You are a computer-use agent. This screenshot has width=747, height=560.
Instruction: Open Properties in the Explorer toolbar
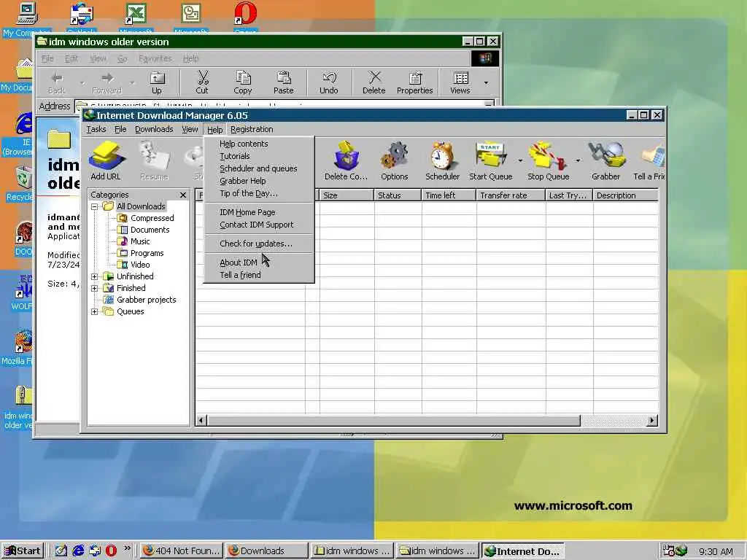coord(415,82)
